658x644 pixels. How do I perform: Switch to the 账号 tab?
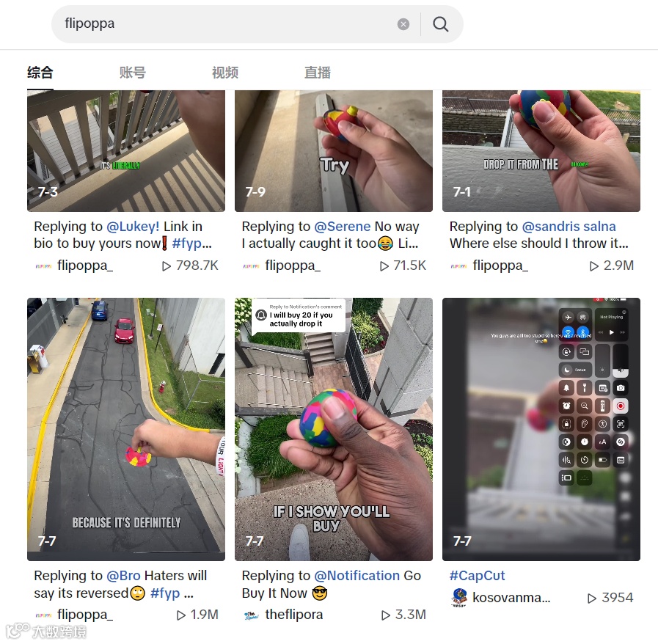pos(132,73)
